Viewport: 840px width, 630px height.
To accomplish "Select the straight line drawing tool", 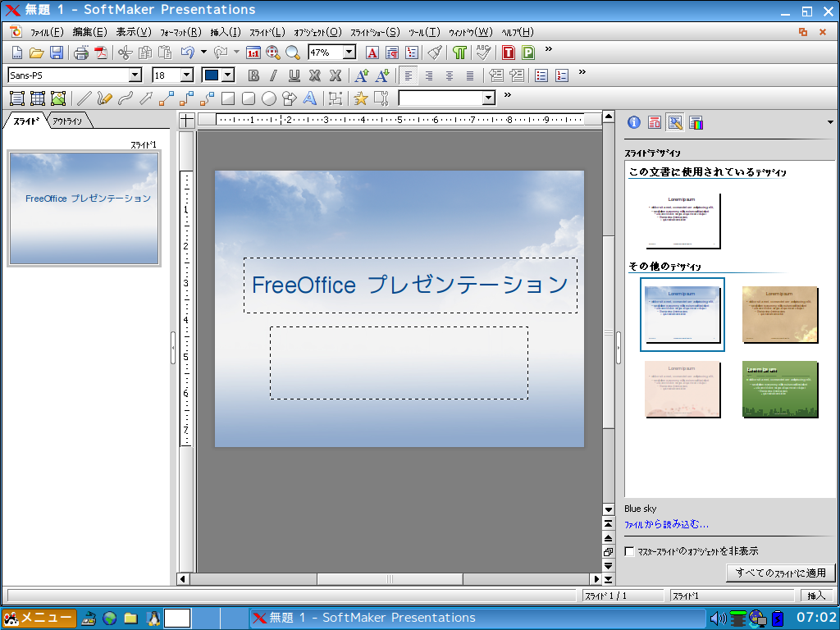I will click(84, 98).
